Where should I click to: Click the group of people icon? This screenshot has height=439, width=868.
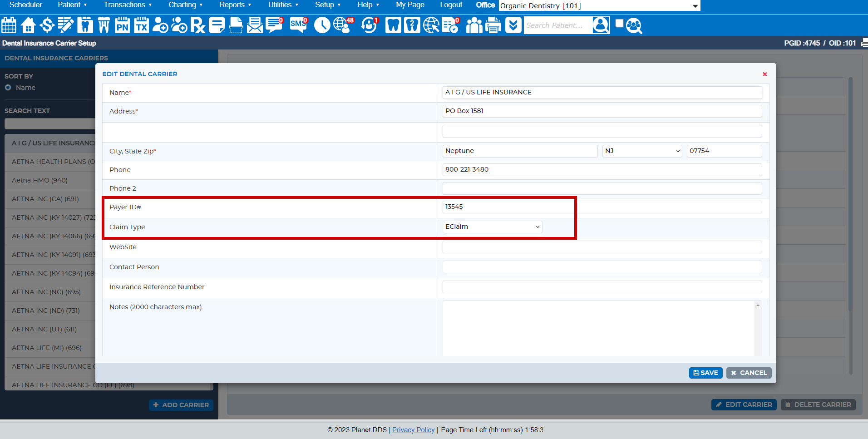pos(474,25)
